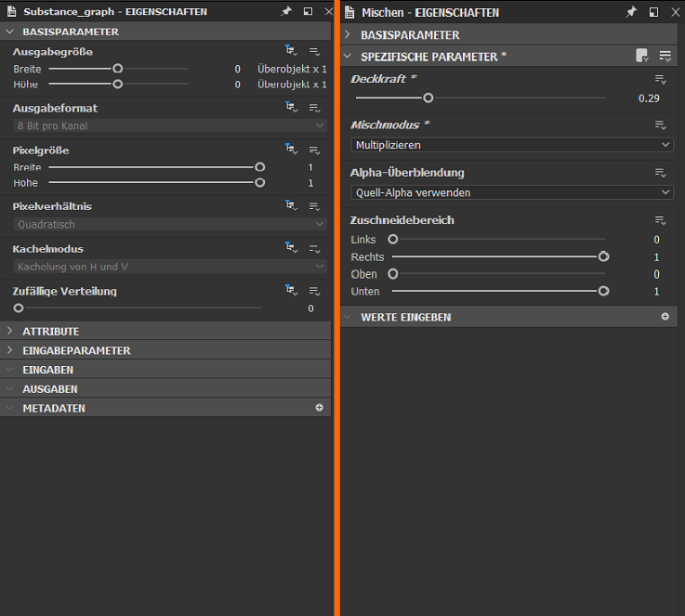Toggle the Eingaben section
This screenshot has width=685, height=616.
click(x=9, y=370)
